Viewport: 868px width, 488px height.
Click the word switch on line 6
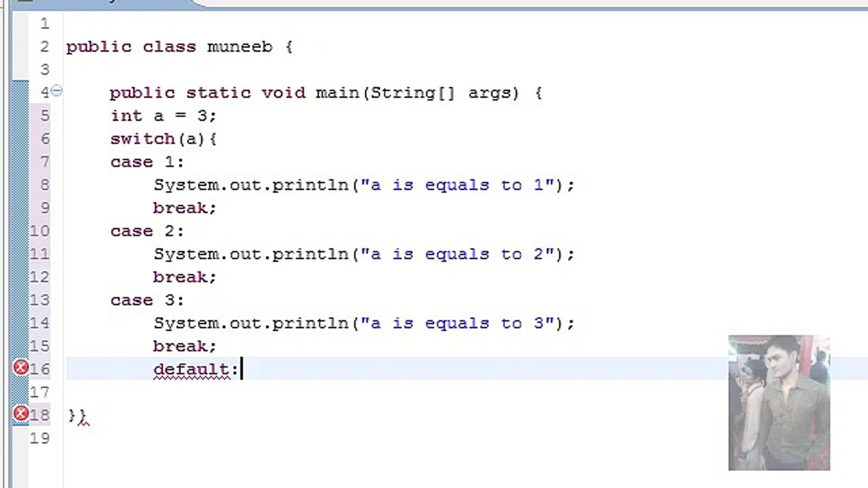point(142,139)
